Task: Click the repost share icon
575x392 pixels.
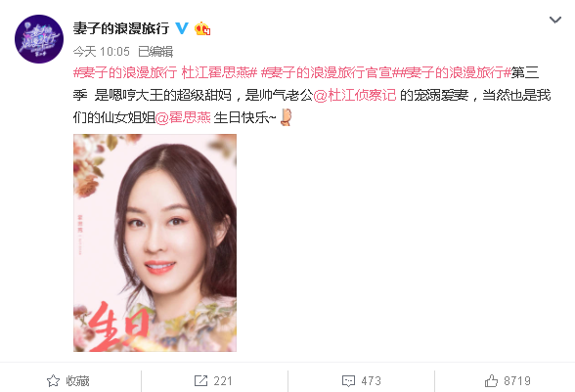Action: (200, 381)
